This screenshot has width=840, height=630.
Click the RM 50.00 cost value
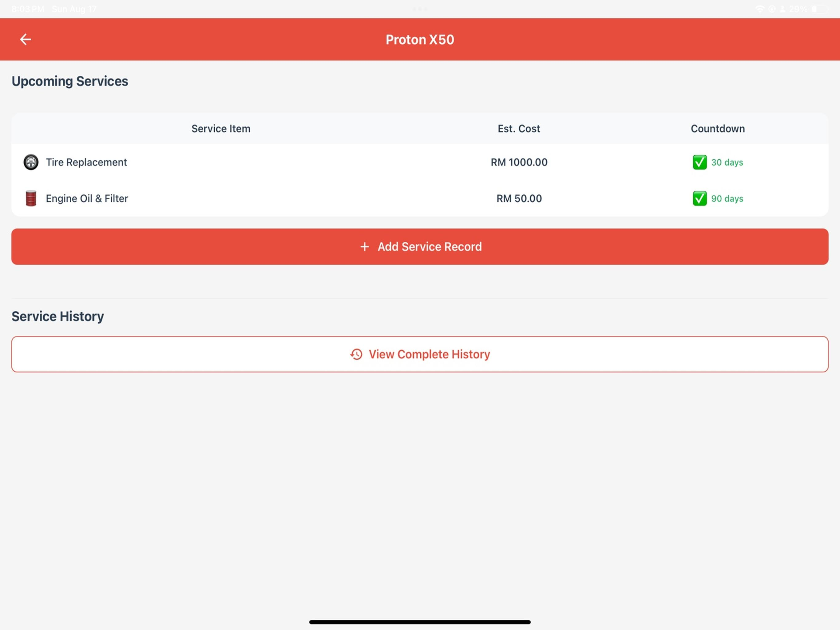[x=519, y=198]
